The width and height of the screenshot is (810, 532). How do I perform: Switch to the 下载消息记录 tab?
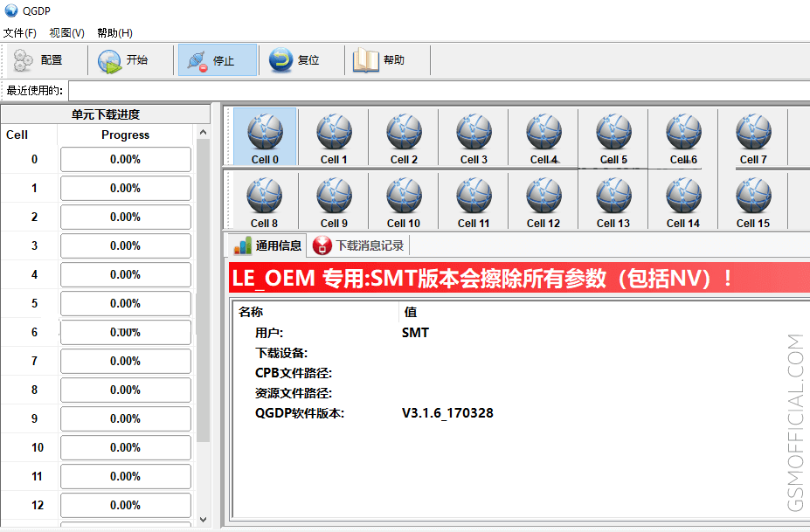pyautogui.click(x=360, y=245)
